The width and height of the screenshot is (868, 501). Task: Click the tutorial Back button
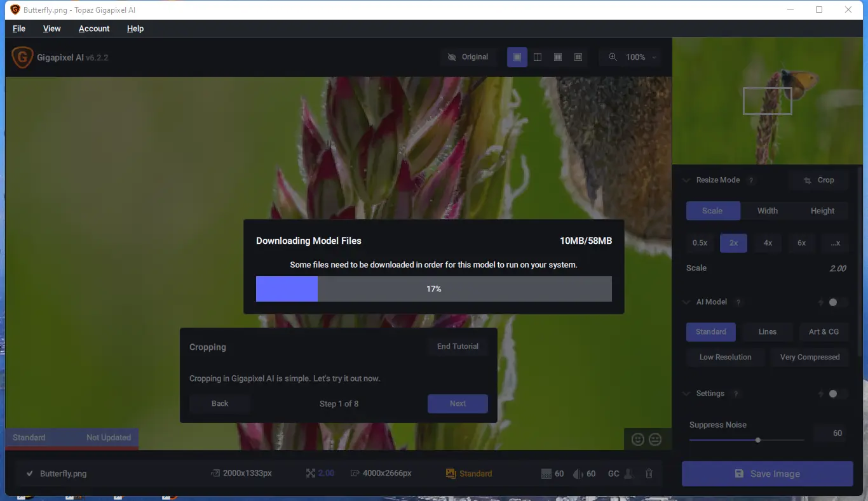[x=220, y=404]
